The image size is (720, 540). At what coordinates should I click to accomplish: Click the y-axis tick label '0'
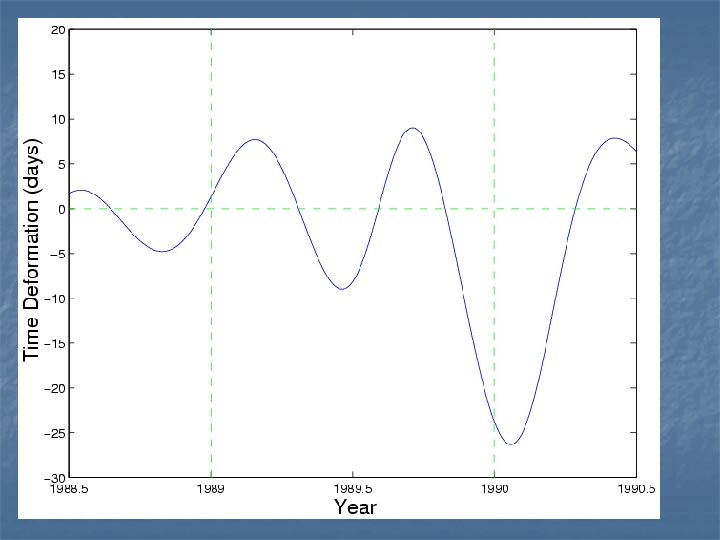tap(62, 209)
